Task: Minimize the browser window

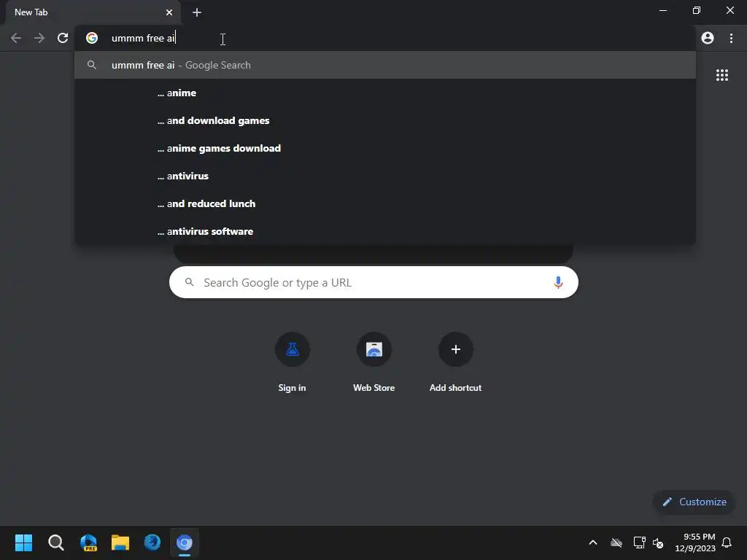Action: click(663, 10)
